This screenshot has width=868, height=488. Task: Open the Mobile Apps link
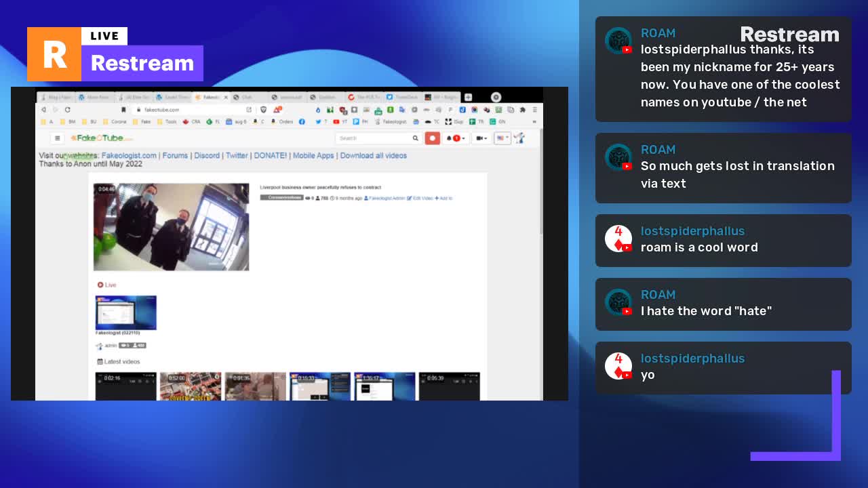point(313,155)
